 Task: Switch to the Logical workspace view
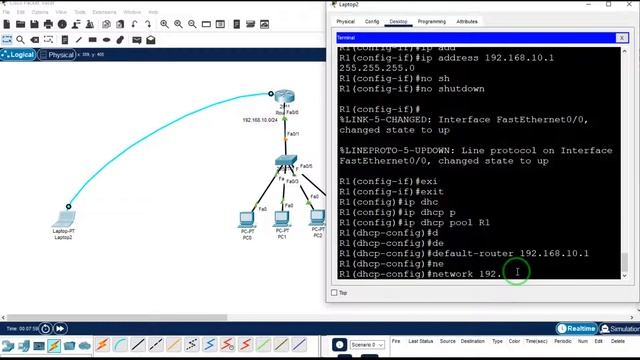click(x=18, y=55)
